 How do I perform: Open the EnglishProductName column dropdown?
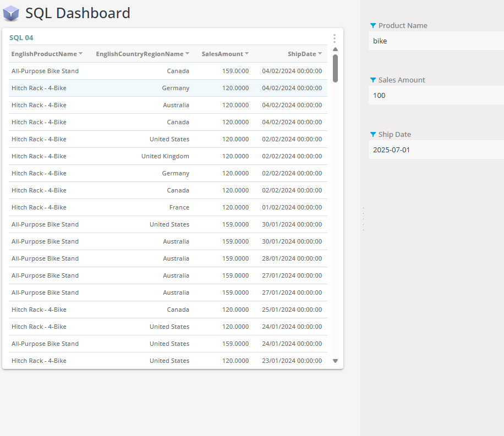[80, 53]
